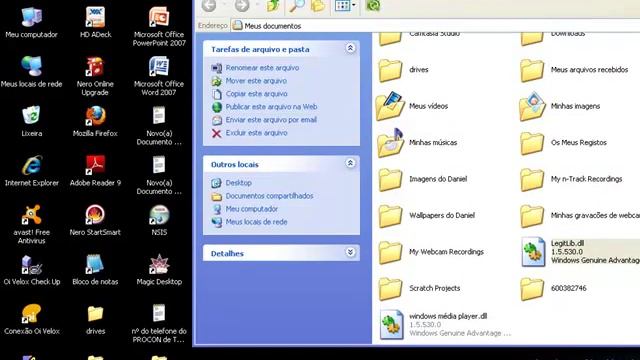
Task: Click Renomear este arquivo
Action: coord(262,68)
